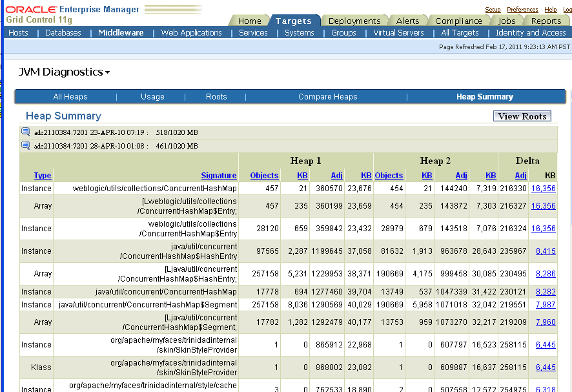
Task: Open the 6,445 link in the Klass row
Action: click(546, 367)
